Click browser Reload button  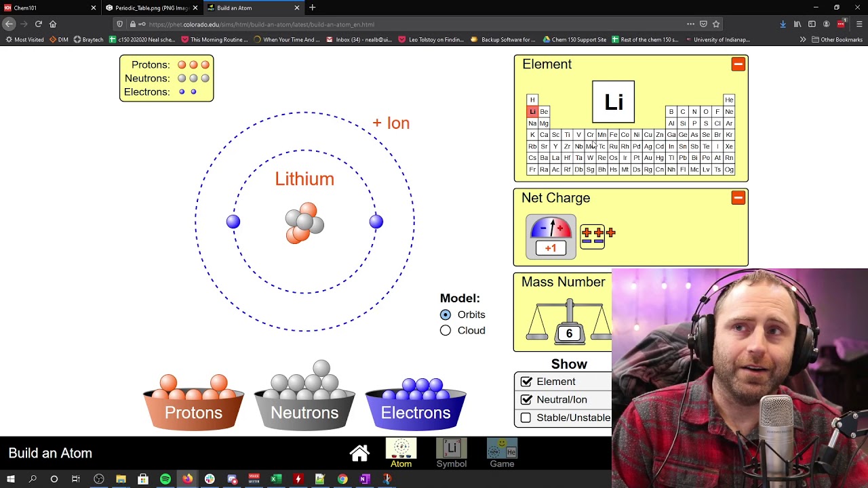[x=39, y=24]
